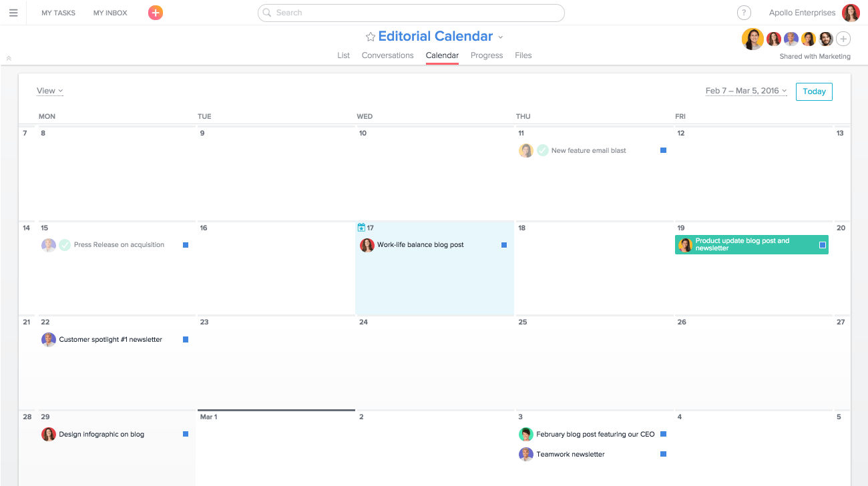Click your profile avatar next to Apollo Enterprises
This screenshot has height=486, width=868.
coord(851,12)
